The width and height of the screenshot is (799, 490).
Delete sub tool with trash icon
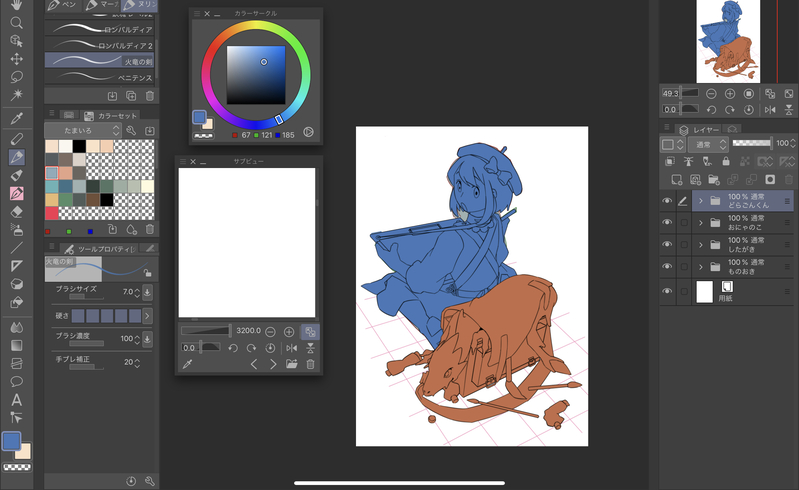coord(150,96)
